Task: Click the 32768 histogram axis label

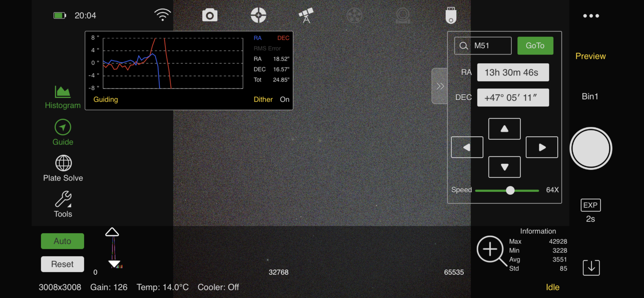Action: point(279,272)
